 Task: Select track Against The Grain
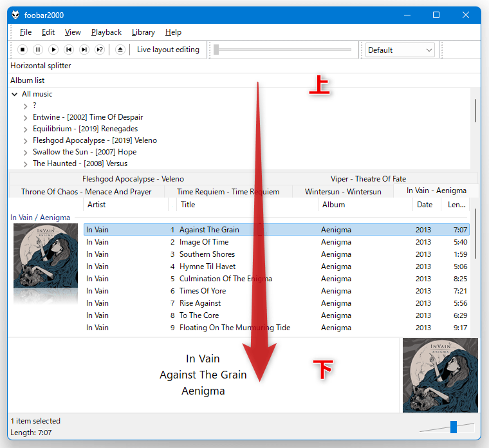pos(276,230)
